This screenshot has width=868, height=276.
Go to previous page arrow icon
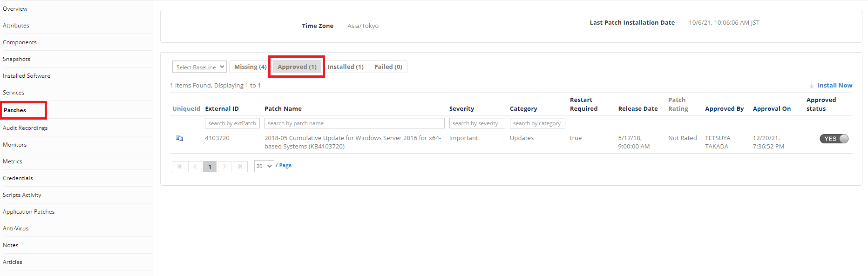195,167
